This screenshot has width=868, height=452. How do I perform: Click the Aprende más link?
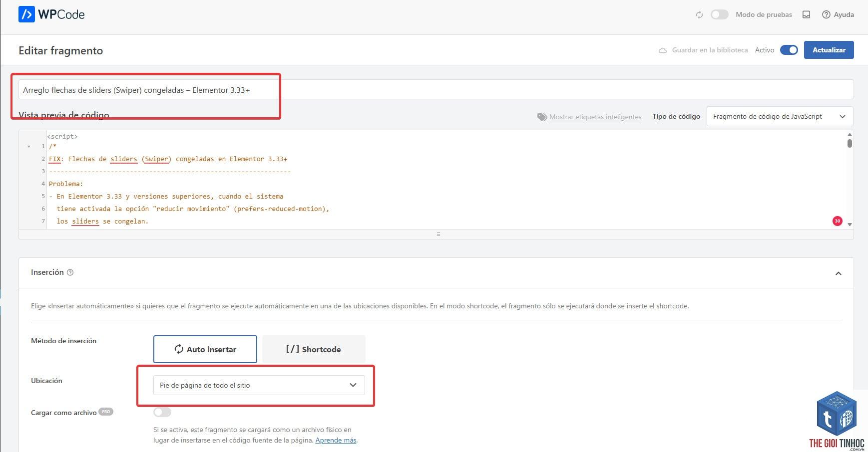(x=336, y=440)
